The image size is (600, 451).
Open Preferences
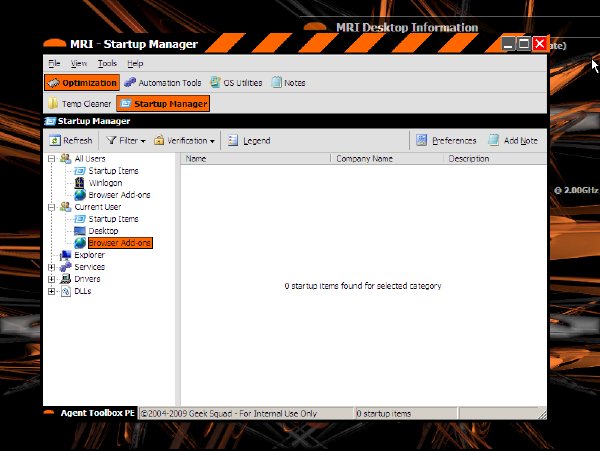[446, 140]
